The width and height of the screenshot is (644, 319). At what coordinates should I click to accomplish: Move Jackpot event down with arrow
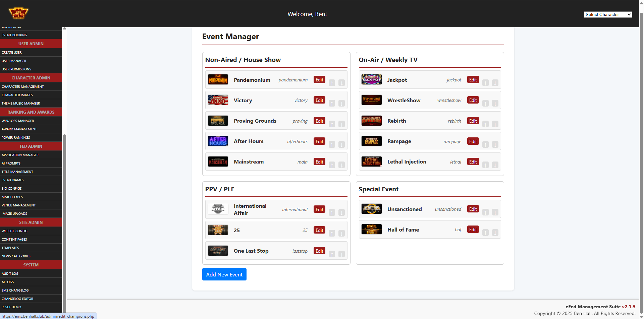click(495, 83)
